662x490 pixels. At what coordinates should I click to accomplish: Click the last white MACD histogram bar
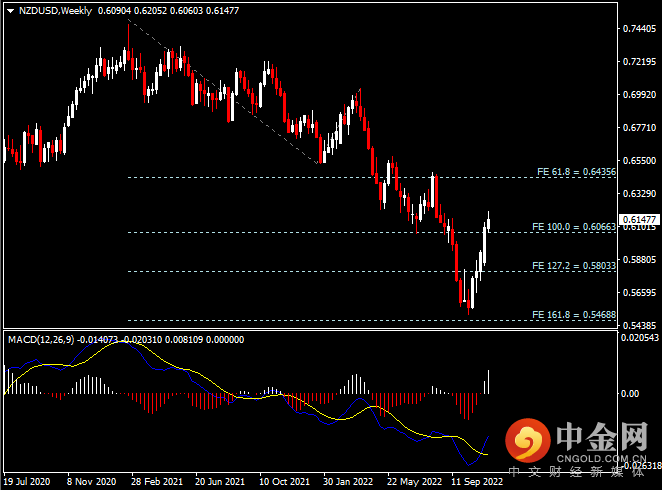(488, 382)
